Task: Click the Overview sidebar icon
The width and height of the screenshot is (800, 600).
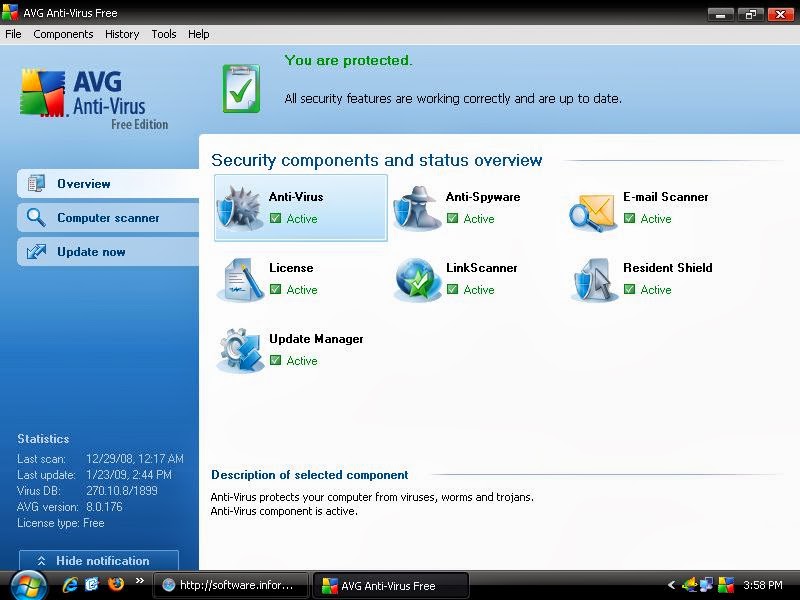Action: 36,184
